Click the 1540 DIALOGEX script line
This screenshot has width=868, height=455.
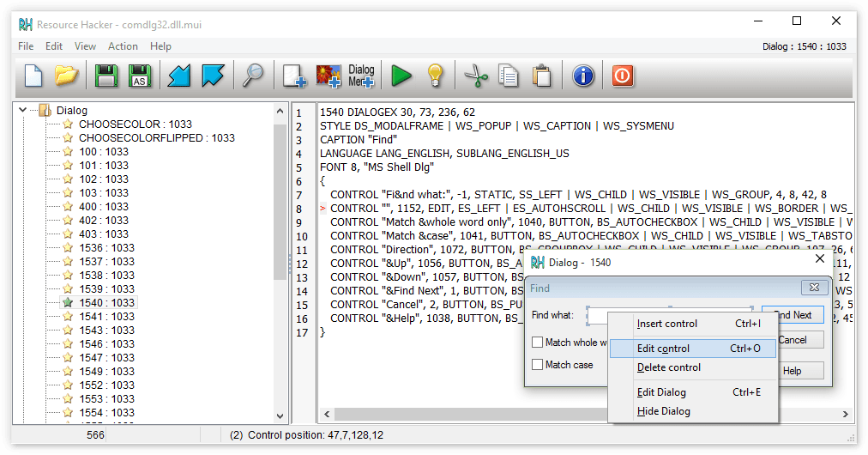coord(397,112)
